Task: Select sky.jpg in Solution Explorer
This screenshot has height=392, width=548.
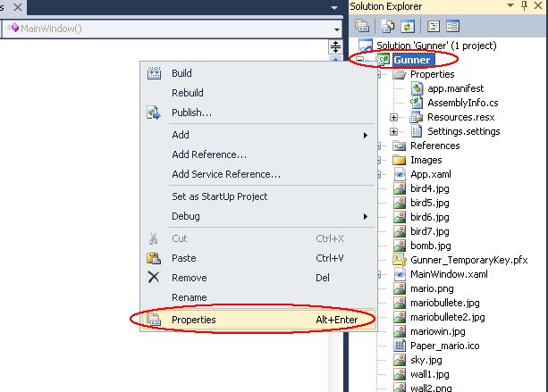Action: coord(426,360)
